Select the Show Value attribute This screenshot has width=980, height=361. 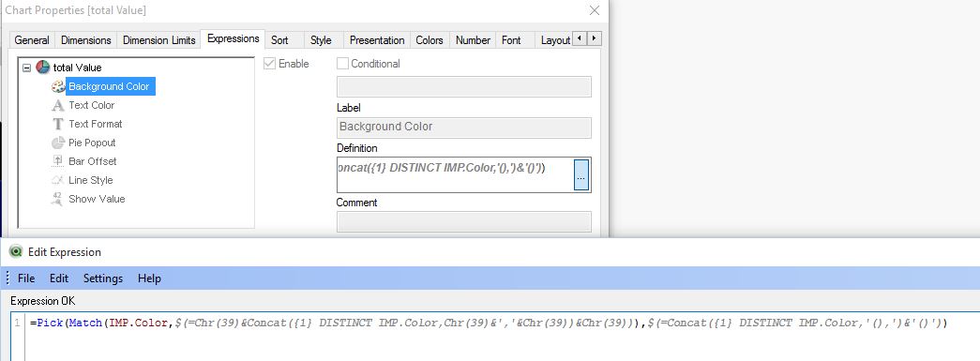(x=97, y=199)
